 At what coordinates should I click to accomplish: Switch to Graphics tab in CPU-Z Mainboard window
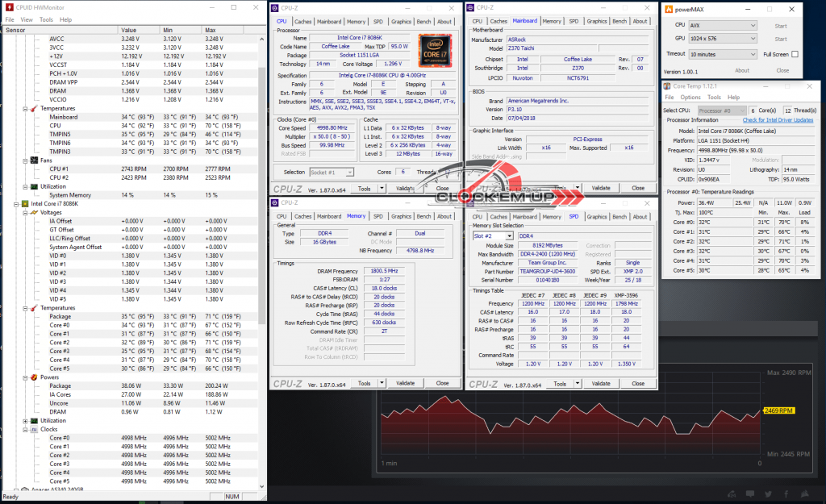pyautogui.click(x=597, y=21)
